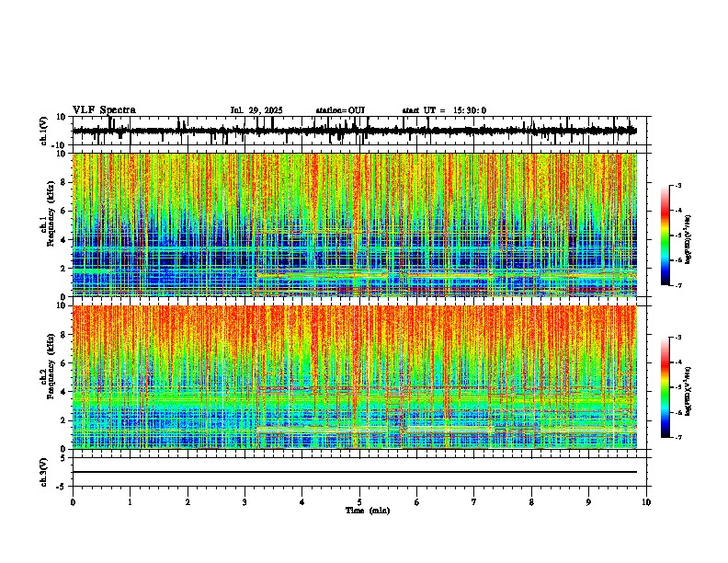The width and height of the screenshot is (728, 563).
Task: Click tick label "8" on the Time axis
Action: click(x=531, y=502)
